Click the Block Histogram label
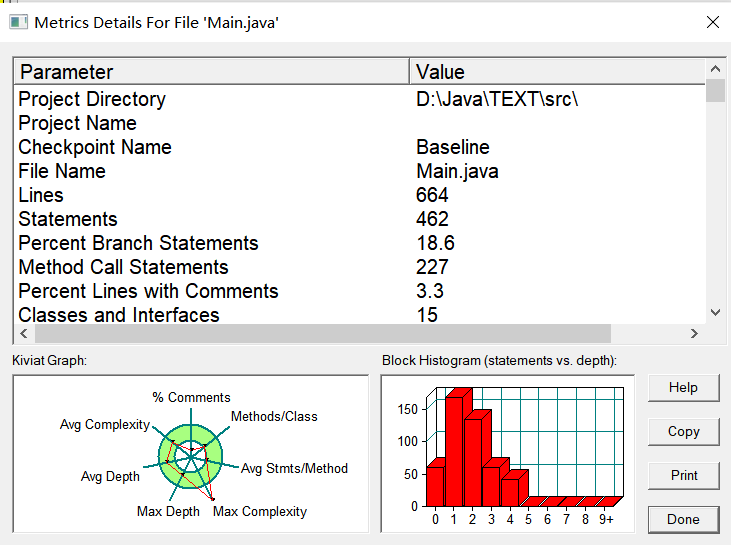 click(499, 360)
